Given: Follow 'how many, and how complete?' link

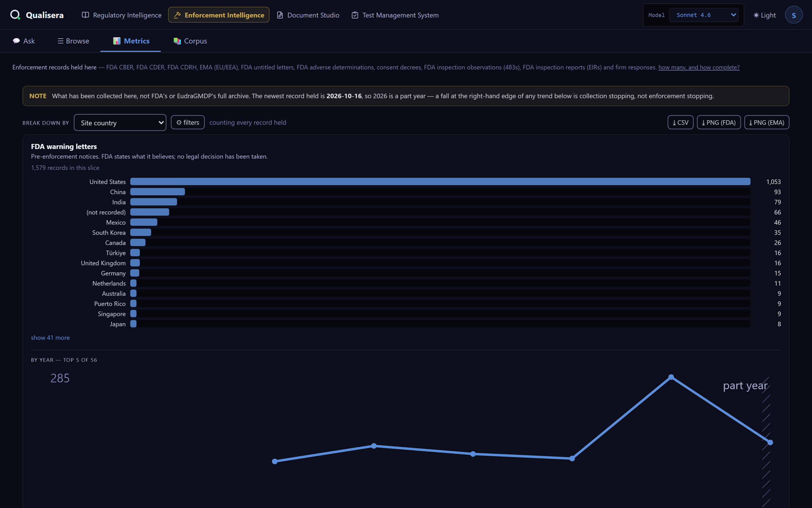Looking at the screenshot, I should (699, 67).
